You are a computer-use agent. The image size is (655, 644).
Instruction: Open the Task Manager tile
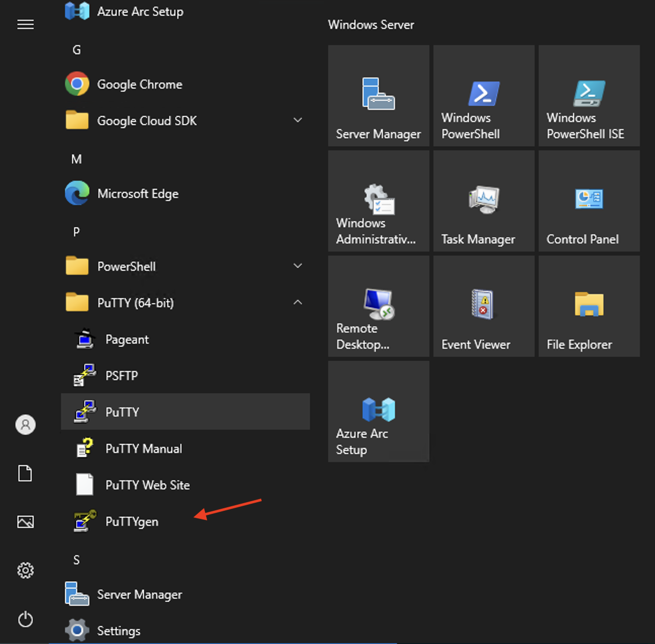click(x=484, y=201)
